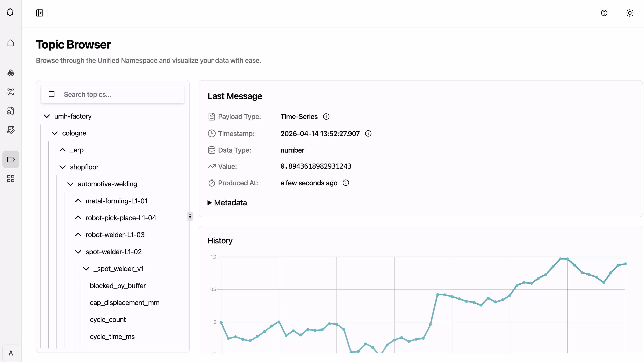This screenshot has width=644, height=362.
Task: Click the panel resize drag handle
Action: click(190, 216)
